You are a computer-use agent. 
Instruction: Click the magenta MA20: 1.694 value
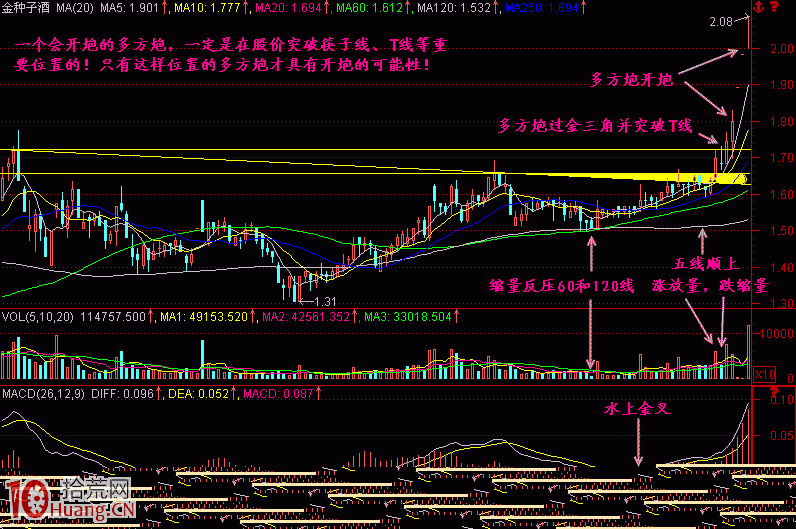[x=288, y=8]
